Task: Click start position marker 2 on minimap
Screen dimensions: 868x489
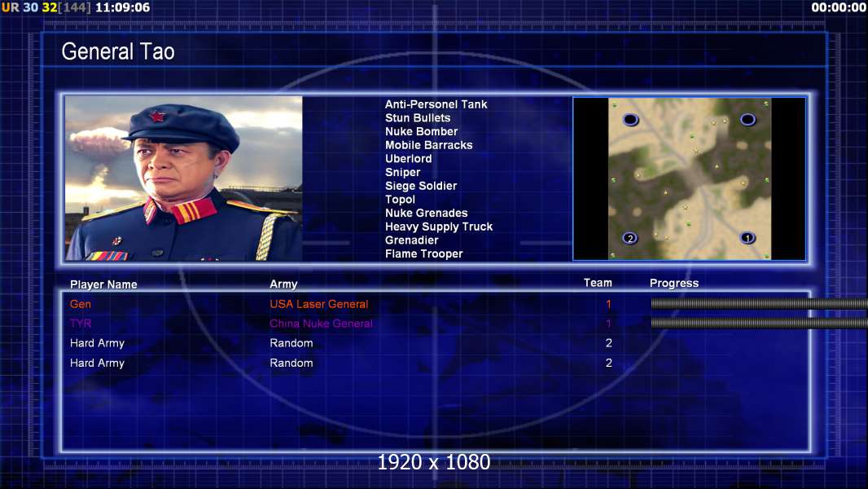Action: 630,239
